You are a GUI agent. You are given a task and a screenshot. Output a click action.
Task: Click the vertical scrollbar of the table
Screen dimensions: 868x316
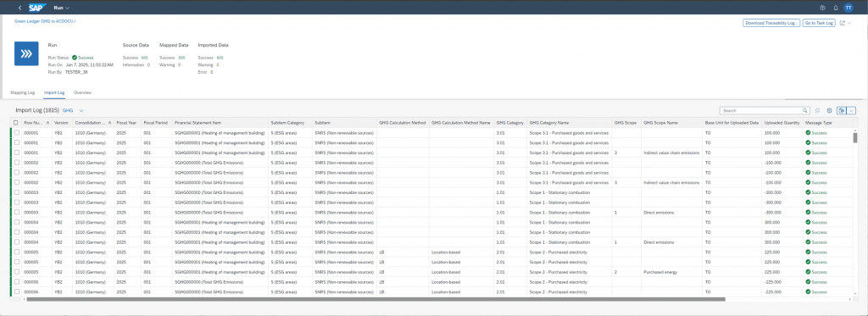pos(854,137)
